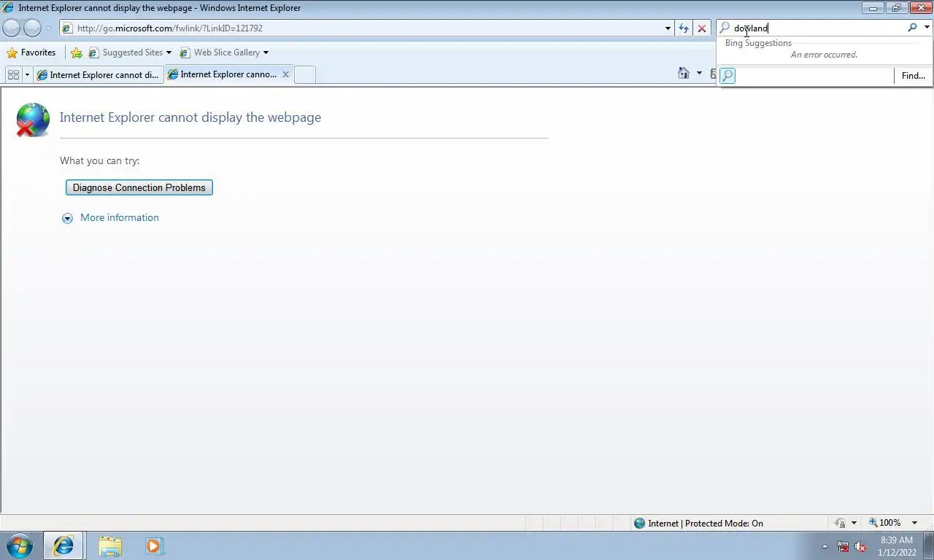Click the Add to Favorites Bar icon
The image size is (934, 560).
pyautogui.click(x=77, y=52)
